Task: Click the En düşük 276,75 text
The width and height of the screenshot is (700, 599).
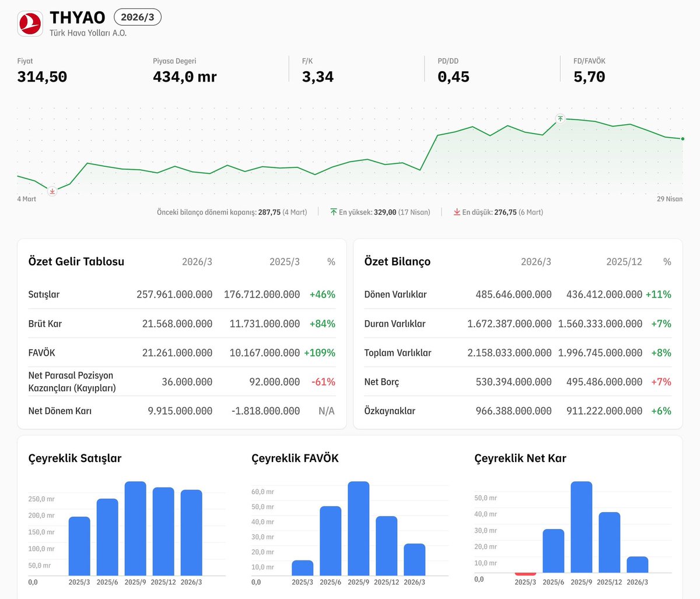Action: 502,212
